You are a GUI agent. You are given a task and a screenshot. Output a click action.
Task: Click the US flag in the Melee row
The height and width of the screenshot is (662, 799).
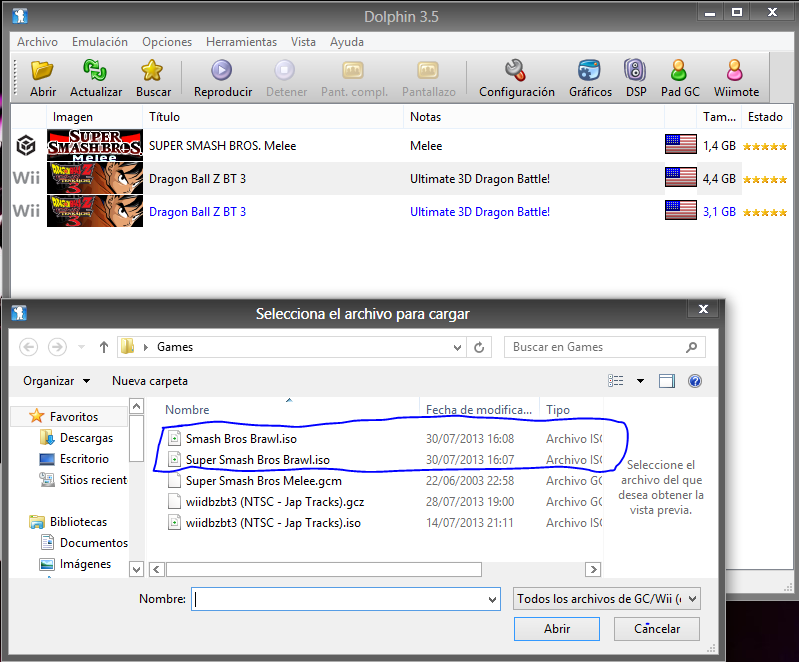point(680,144)
